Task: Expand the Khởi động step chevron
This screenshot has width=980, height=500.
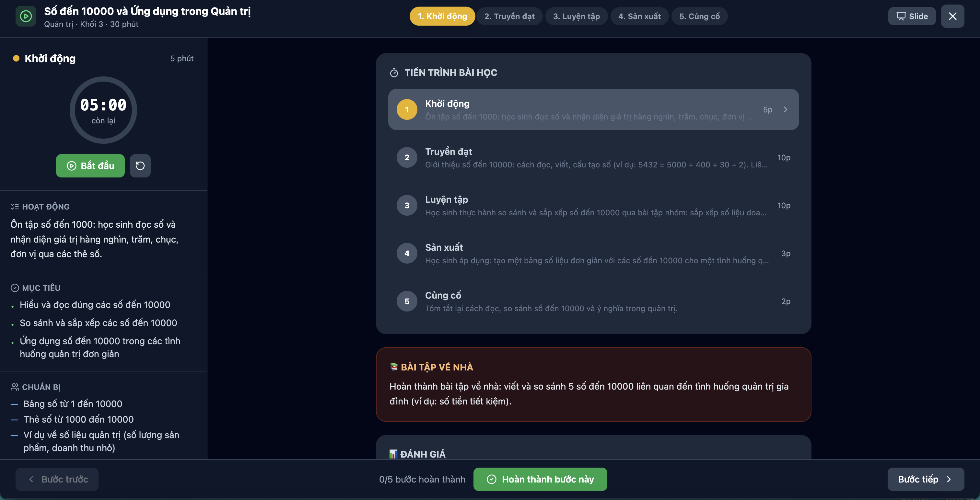Action: pos(785,109)
